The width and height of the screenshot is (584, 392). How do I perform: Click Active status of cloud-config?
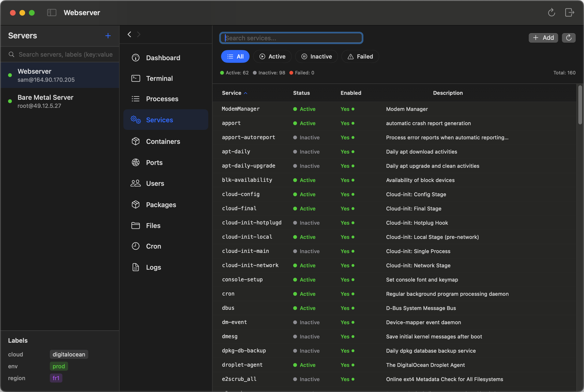(304, 194)
